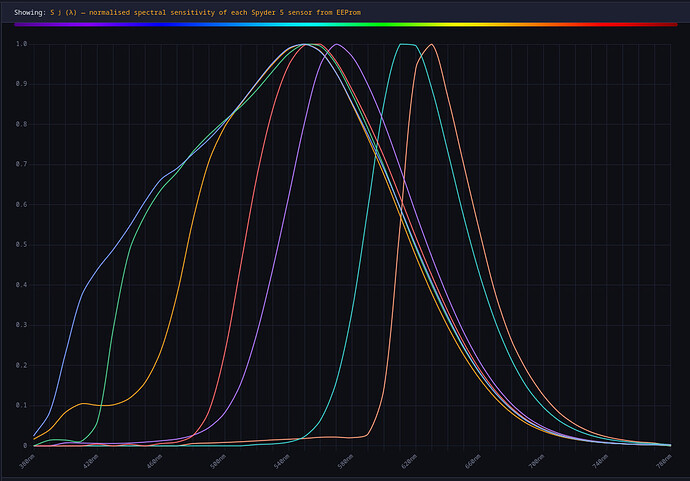Click the "0.8" y-axis label
Image resolution: width=690 pixels, height=481 pixels.
[x=22, y=124]
